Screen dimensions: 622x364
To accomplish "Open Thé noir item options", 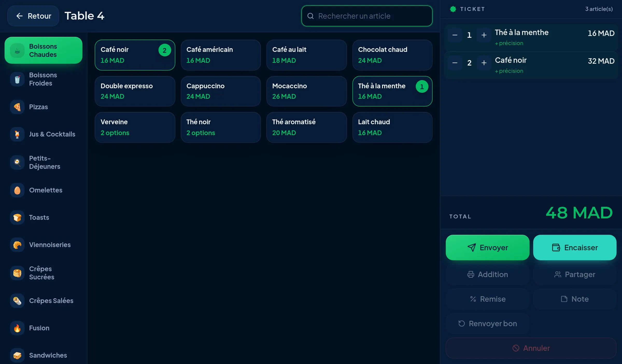I will (x=221, y=127).
